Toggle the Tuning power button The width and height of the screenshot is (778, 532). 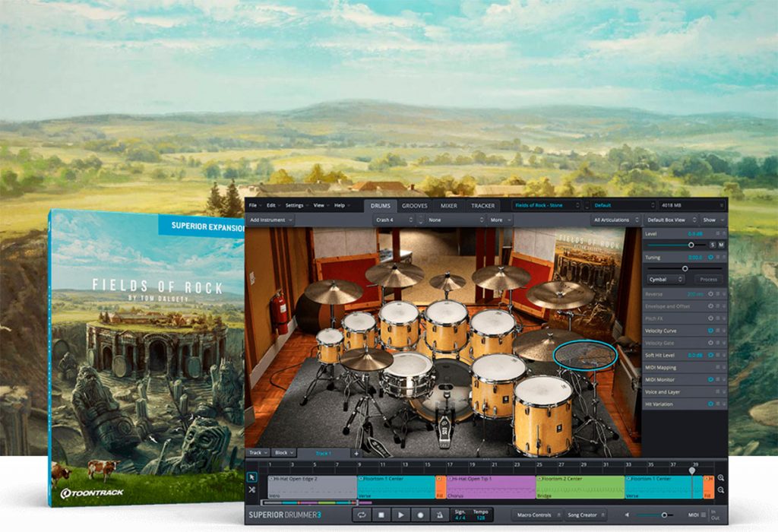(x=710, y=257)
